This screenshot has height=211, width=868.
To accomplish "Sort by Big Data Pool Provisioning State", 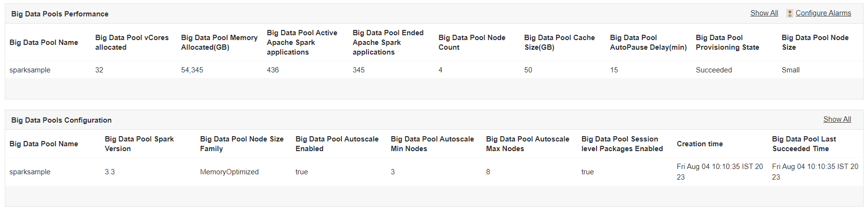I will pyautogui.click(x=727, y=42).
